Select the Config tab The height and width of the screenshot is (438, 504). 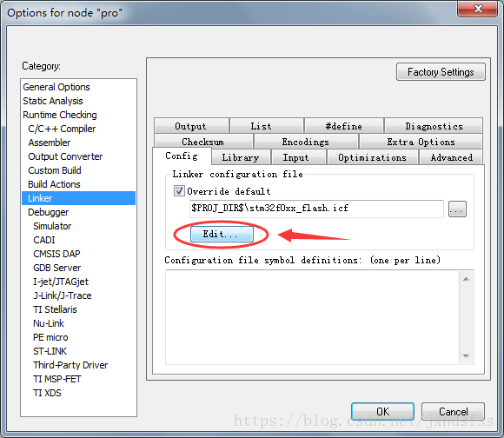182,156
